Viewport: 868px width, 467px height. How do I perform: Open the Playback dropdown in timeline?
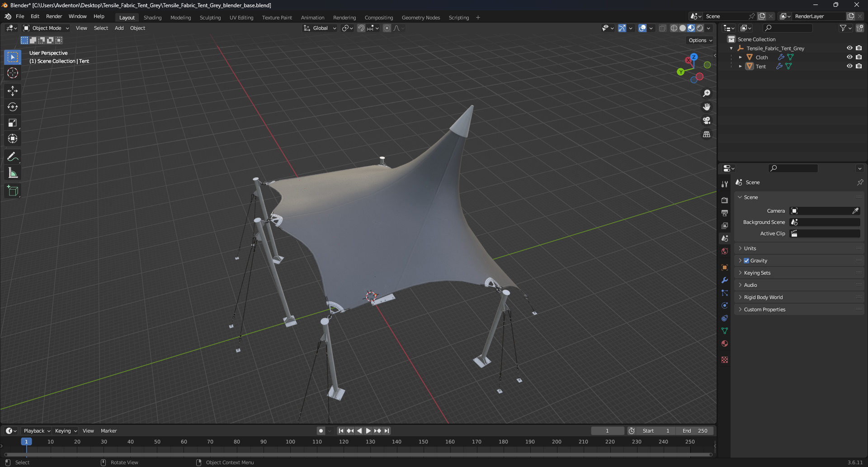click(x=37, y=431)
